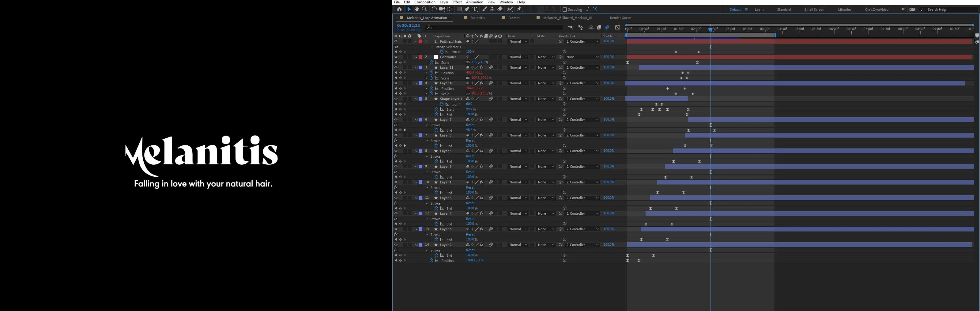Select the Hand tool
The height and width of the screenshot is (311, 980).
[417, 9]
